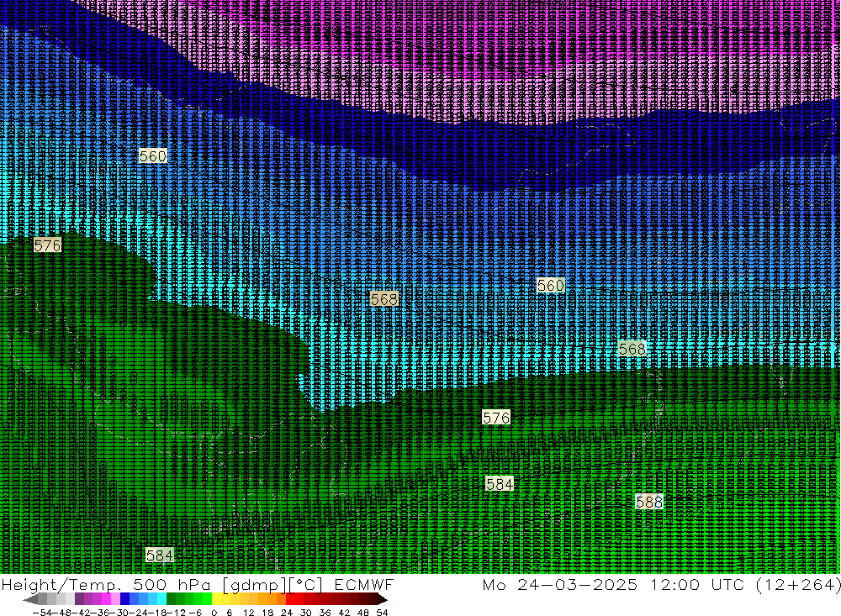Image resolution: width=841 pixels, height=616 pixels.
Task: Click the 576 label on dark green left edge
Action: (47, 245)
